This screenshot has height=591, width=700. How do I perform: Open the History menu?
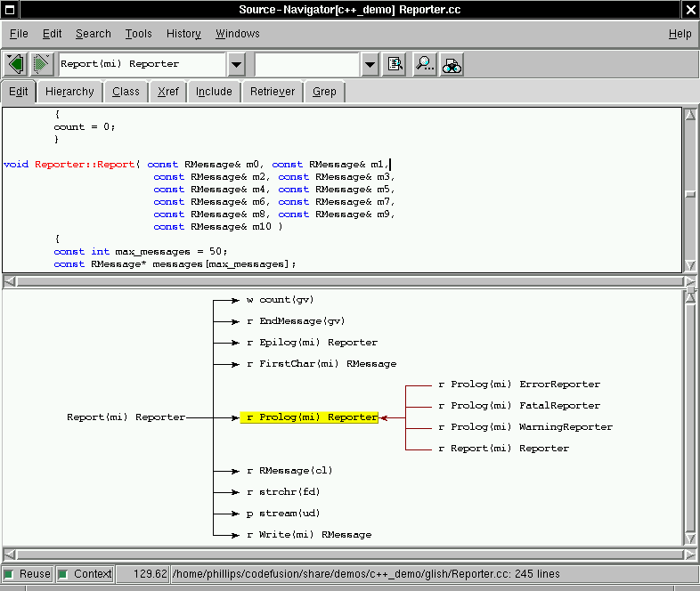point(183,34)
